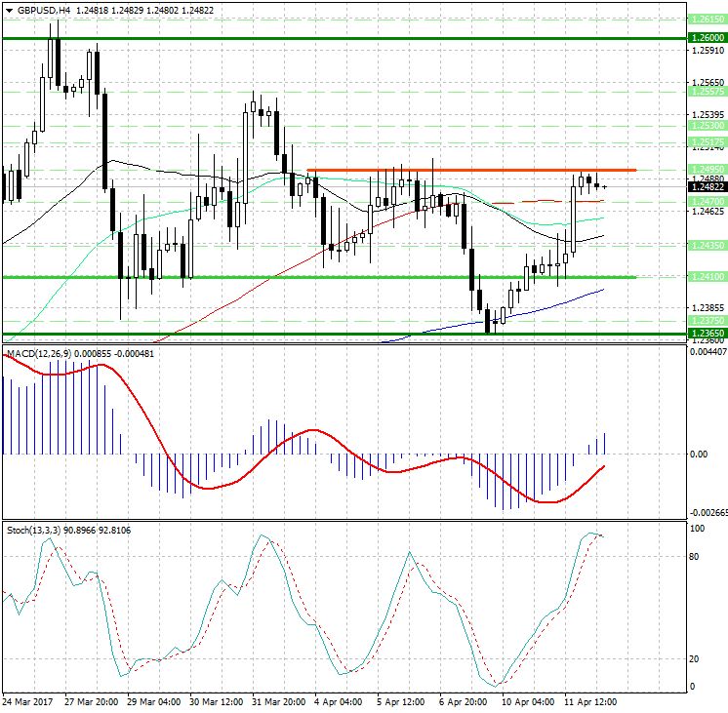Select the 1.26150 level label

click(x=708, y=20)
